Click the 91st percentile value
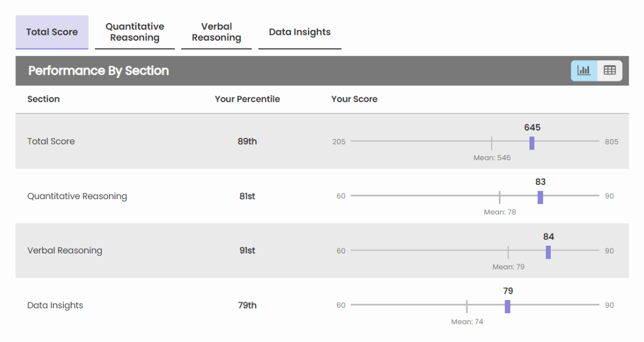The height and width of the screenshot is (342, 644). click(247, 250)
